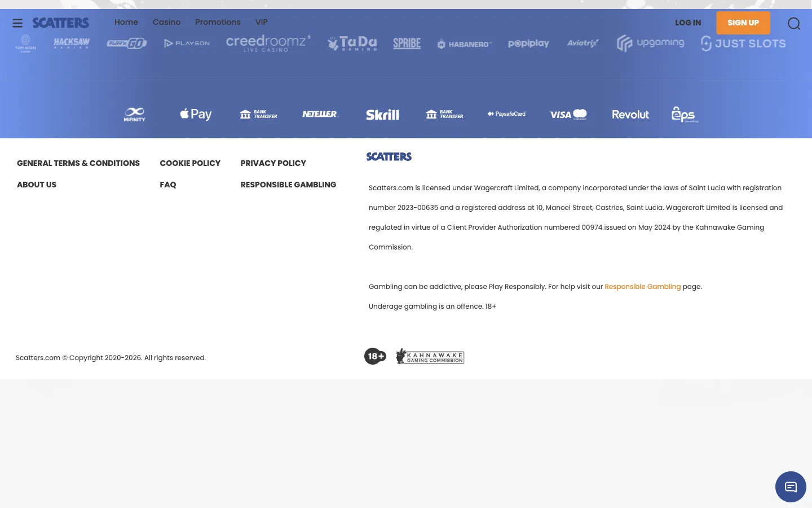Viewport: 812px width, 508px height.
Task: Click the Scatters logo in header
Action: coord(61,23)
